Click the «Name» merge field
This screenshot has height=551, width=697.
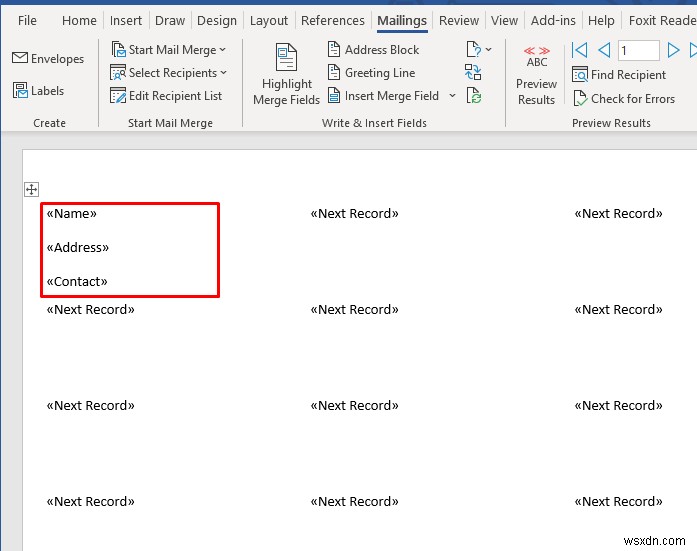(x=72, y=214)
